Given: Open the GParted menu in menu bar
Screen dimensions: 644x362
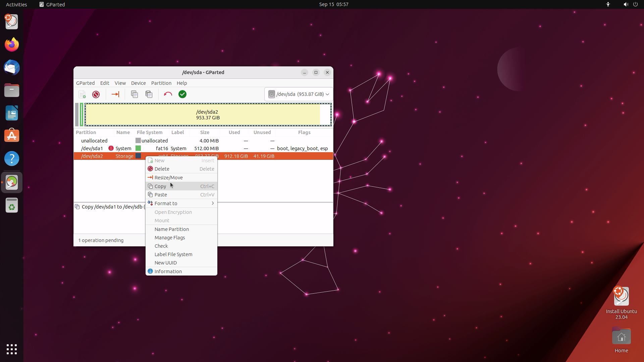Looking at the screenshot, I should (85, 83).
